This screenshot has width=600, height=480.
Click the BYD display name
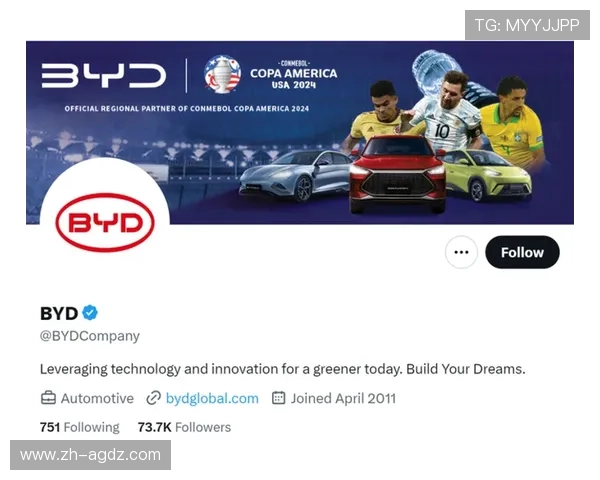tap(59, 313)
